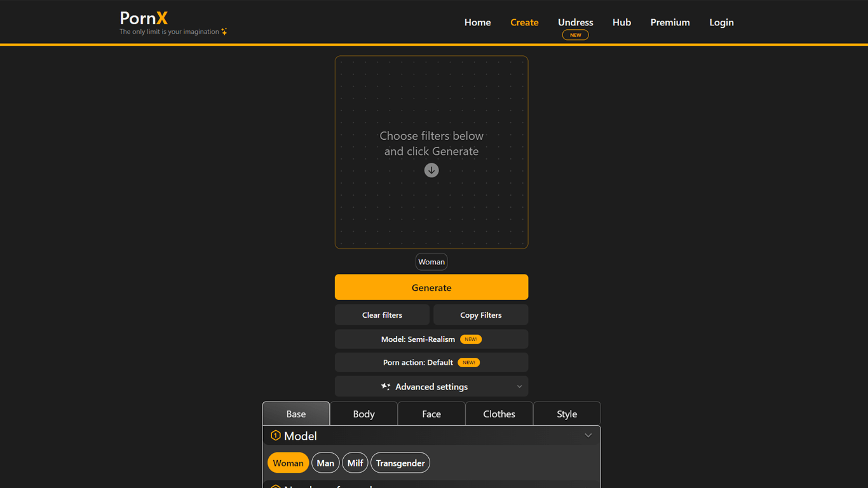
Task: Toggle the Milf model chip
Action: coord(355,463)
